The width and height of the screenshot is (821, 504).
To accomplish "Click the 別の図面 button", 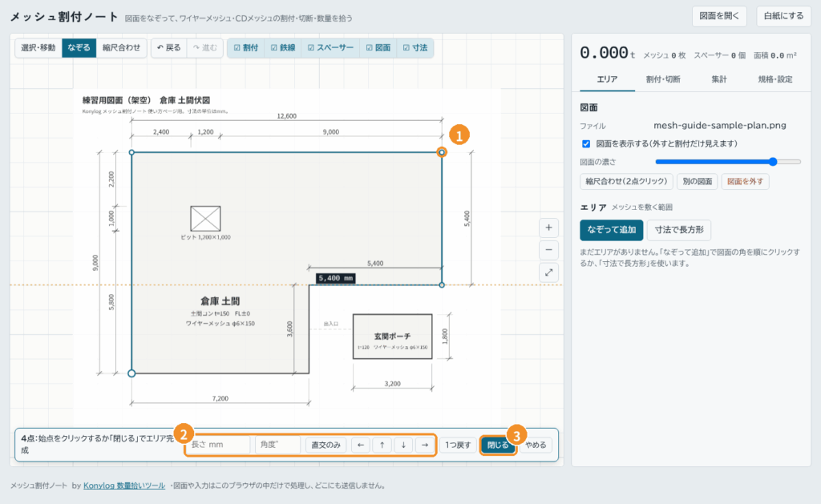I will point(697,182).
